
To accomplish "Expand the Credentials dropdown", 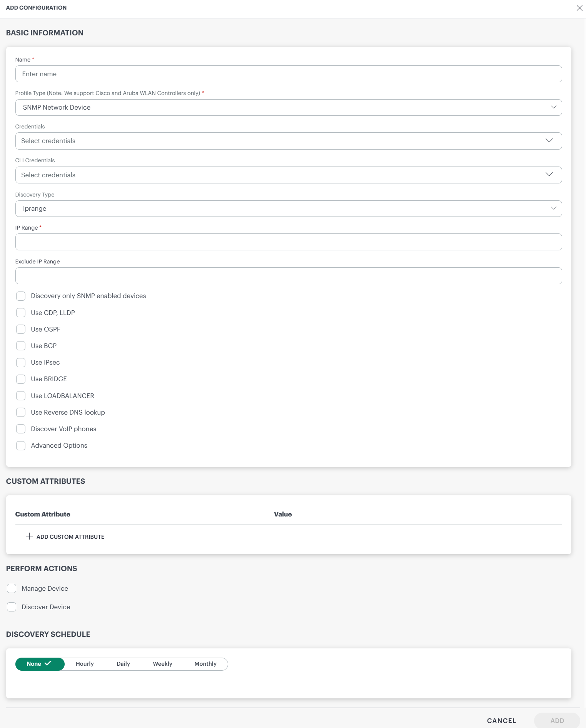I will coord(288,141).
